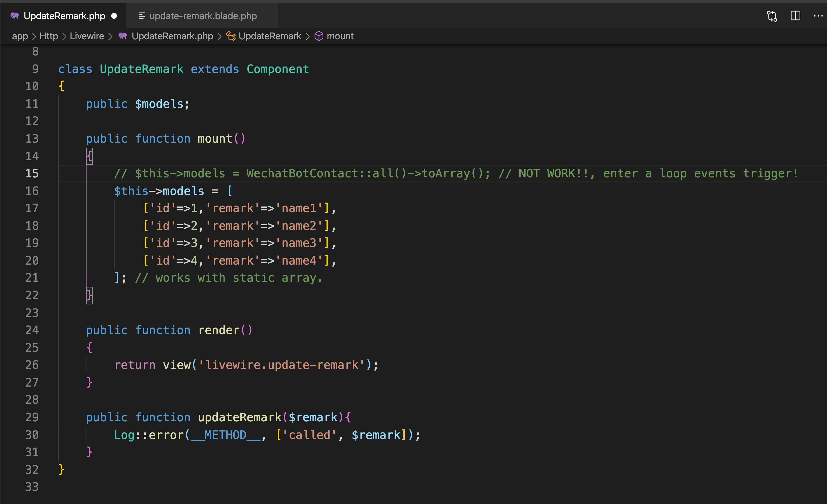Viewport: 827px width, 504px height.
Task: Click the UpdateRemark class breadcrumb
Action: (x=270, y=36)
